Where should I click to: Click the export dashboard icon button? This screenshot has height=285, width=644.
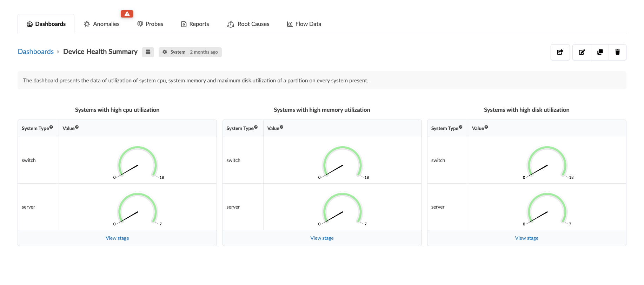[x=560, y=52]
